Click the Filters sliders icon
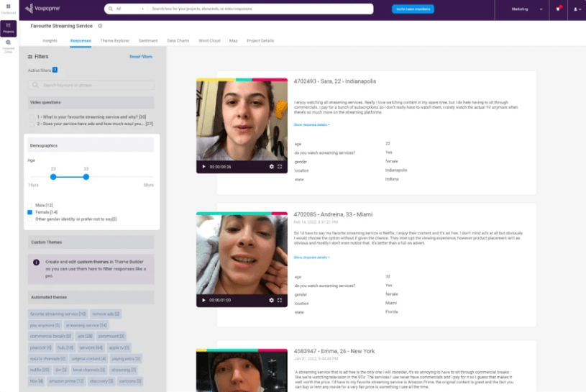 [x=30, y=57]
